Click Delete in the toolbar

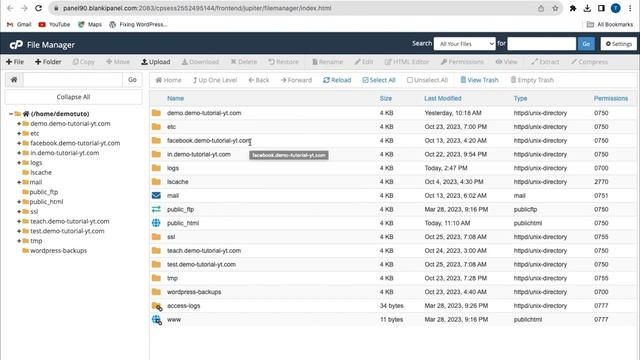pos(244,62)
